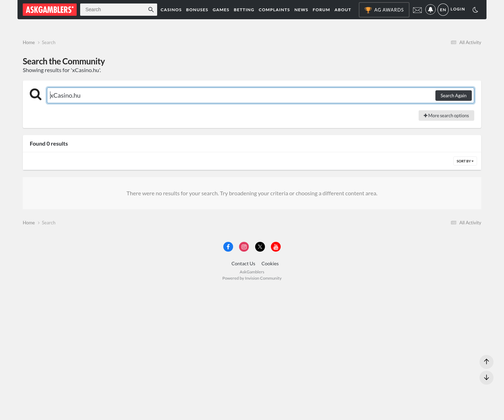The image size is (504, 420).
Task: Click Powered by Invision Community link
Action: pos(252,278)
